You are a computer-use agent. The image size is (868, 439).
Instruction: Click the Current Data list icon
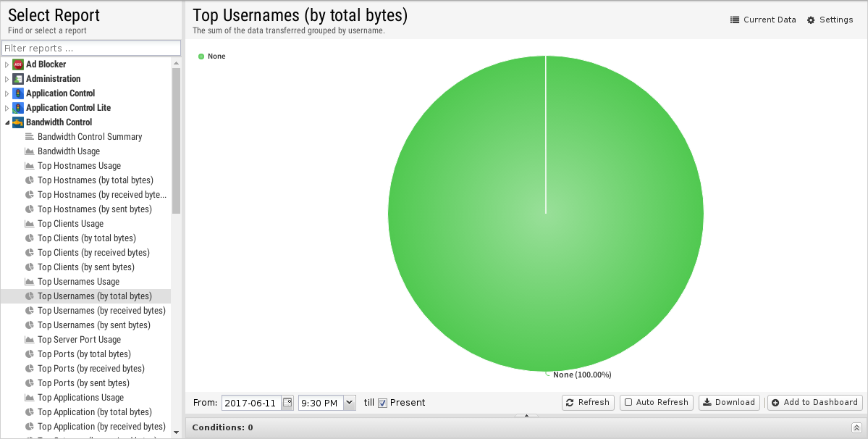(x=735, y=20)
